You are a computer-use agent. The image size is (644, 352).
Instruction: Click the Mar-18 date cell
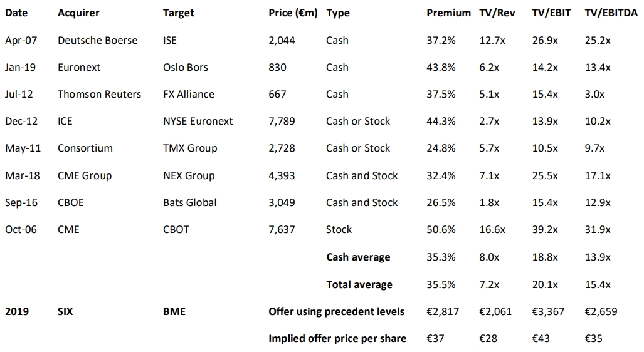(22, 175)
